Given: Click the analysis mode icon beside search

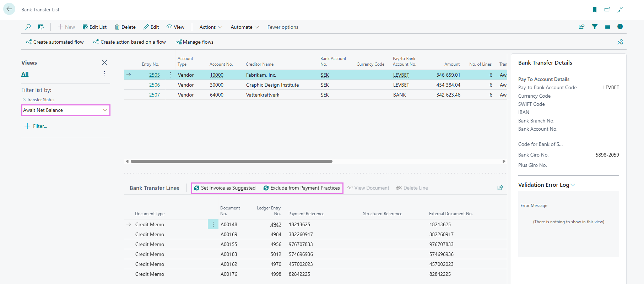Looking at the screenshot, I should (41, 27).
